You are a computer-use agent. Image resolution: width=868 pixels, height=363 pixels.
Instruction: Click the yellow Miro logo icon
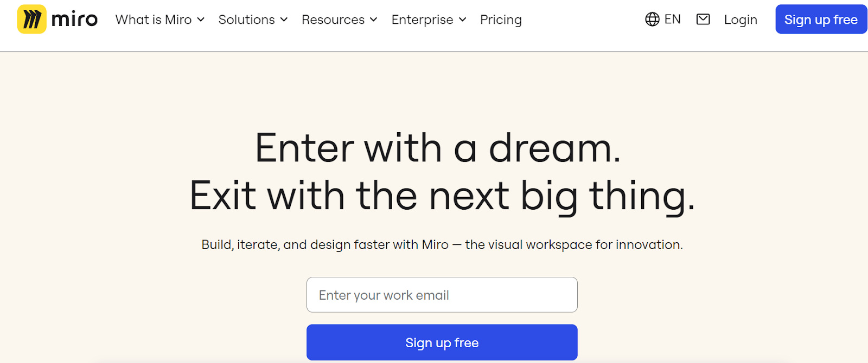click(32, 20)
